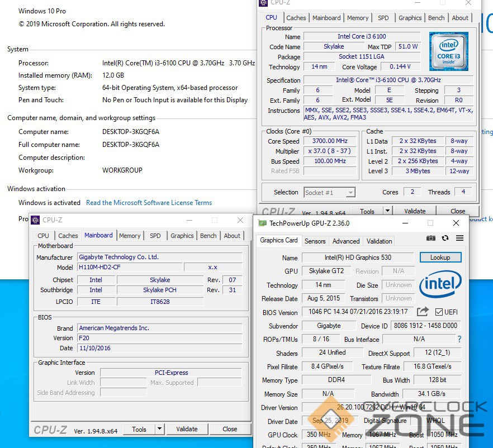Viewport: 493px width, 448px height.
Task: Click Specification field Intel Core i3-6100 CPU
Action: pyautogui.click(x=388, y=80)
